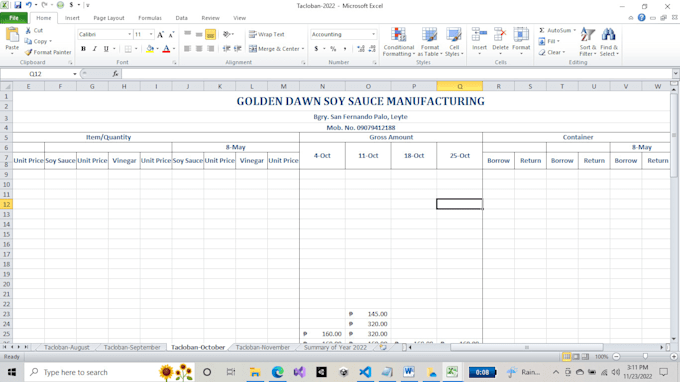Click Wrap Text
This screenshot has width=680, height=382.
coord(266,34)
